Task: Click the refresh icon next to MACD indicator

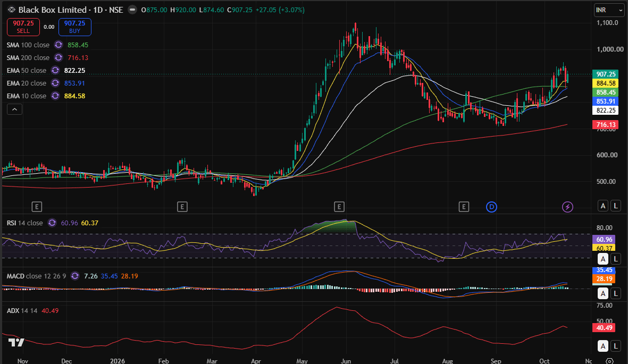Action: [x=75, y=276]
